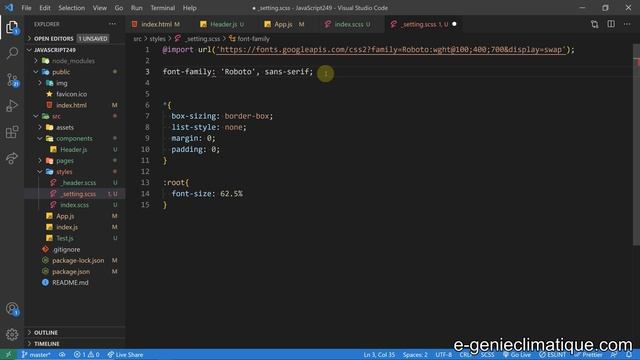
Task: Open the Search view in activity bar
Action: (12, 53)
